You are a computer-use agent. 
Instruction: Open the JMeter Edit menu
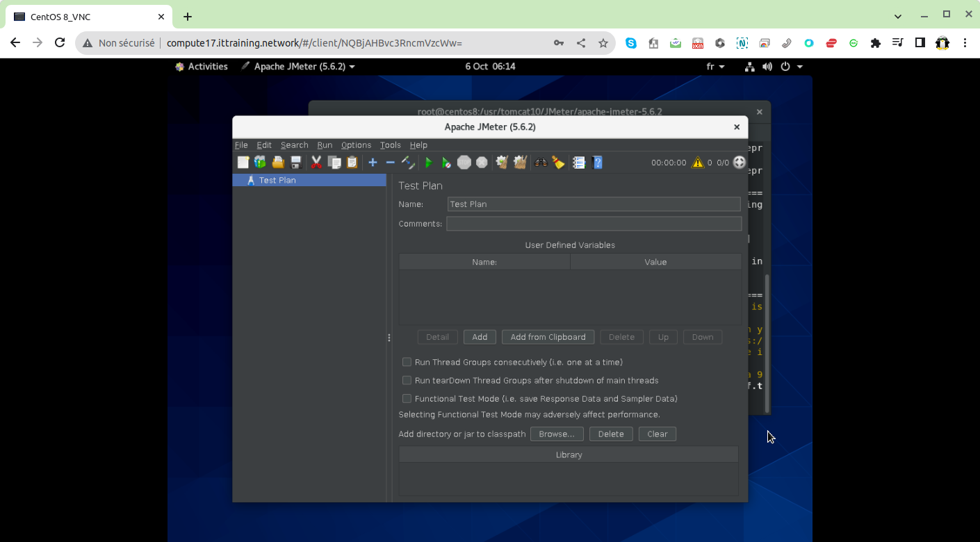point(264,145)
